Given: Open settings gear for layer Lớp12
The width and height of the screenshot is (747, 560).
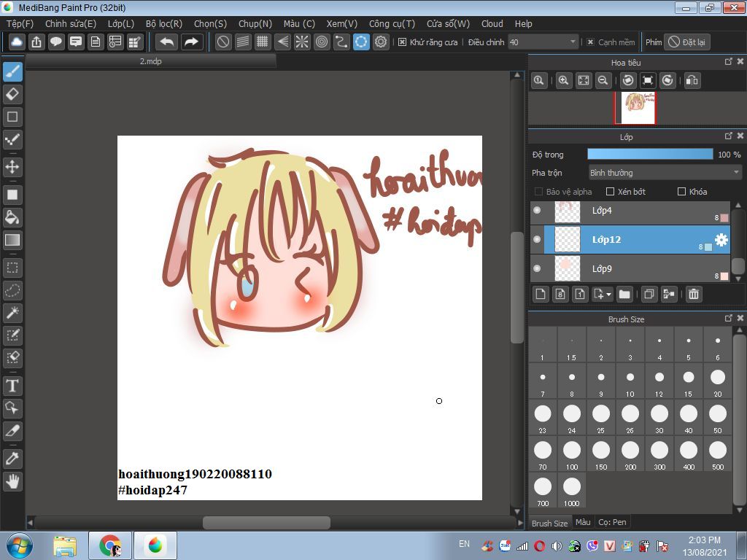Looking at the screenshot, I should (721, 240).
